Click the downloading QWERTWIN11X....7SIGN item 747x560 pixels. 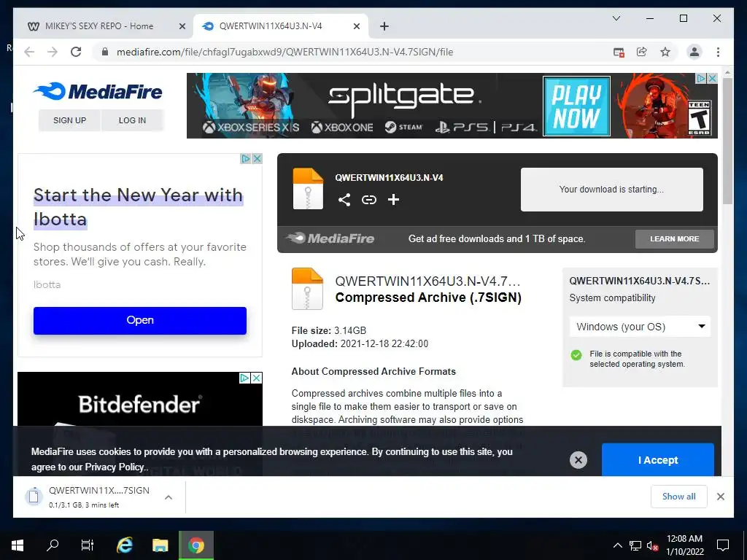[98, 497]
